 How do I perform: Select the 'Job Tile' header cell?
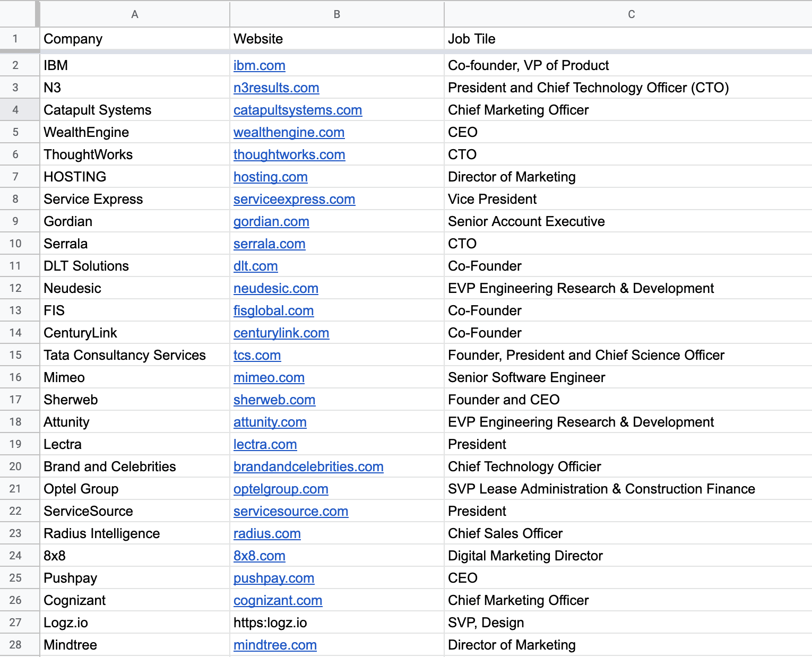point(628,39)
